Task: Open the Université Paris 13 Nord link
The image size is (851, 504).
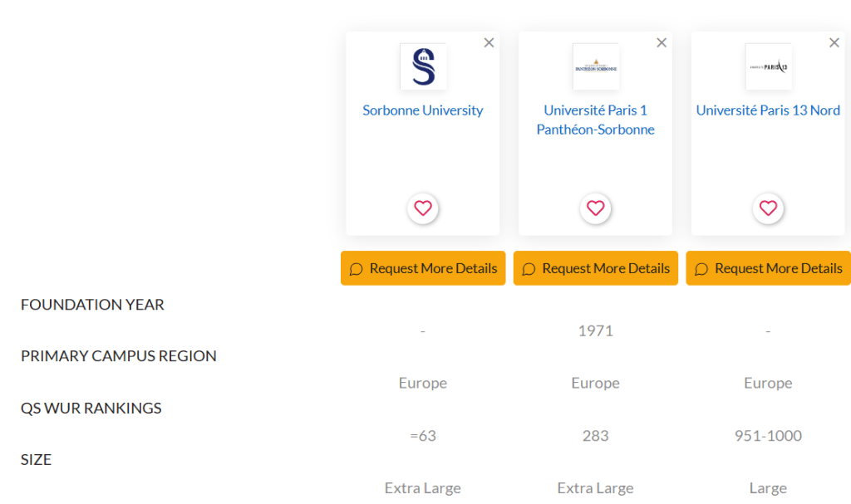Action: (769, 110)
